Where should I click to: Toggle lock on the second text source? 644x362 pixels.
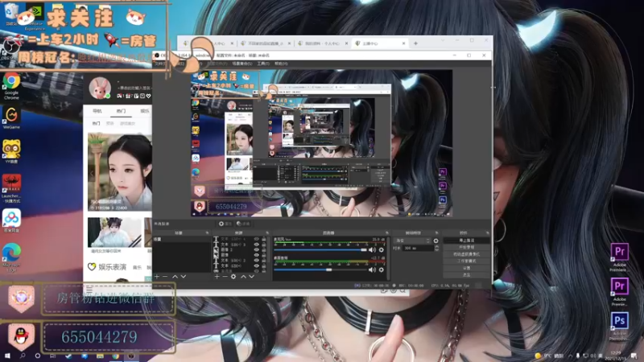tap(264, 245)
